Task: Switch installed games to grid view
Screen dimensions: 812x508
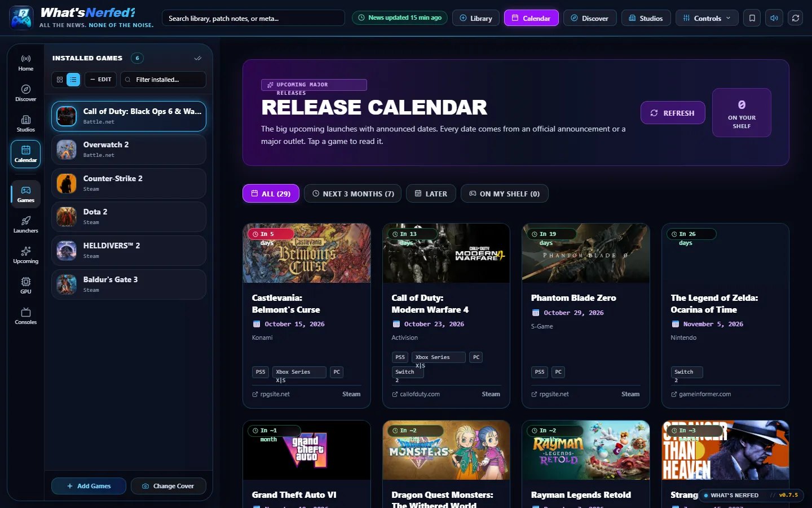Action: tap(60, 80)
